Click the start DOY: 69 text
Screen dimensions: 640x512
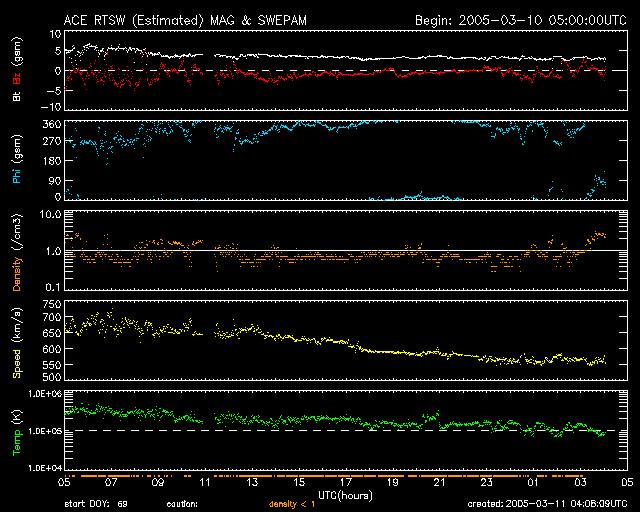click(x=99, y=504)
